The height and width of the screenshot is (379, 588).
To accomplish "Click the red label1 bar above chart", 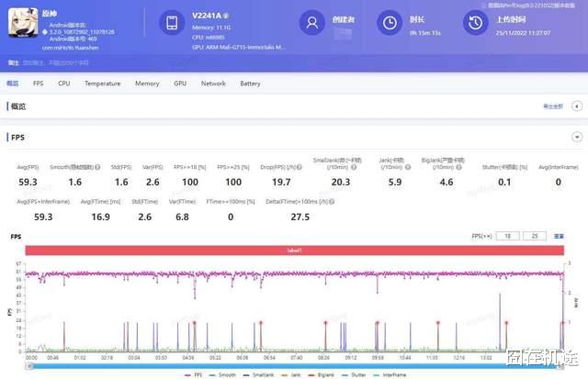I will [x=294, y=251].
